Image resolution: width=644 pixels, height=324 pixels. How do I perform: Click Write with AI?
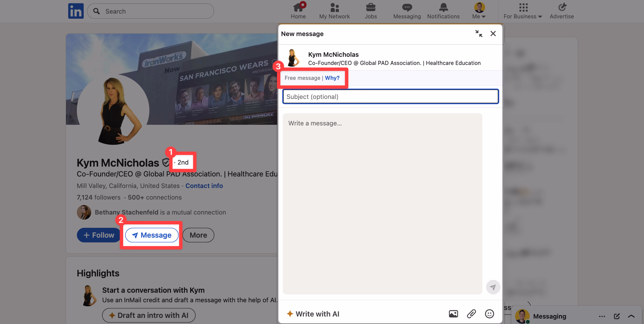point(313,314)
